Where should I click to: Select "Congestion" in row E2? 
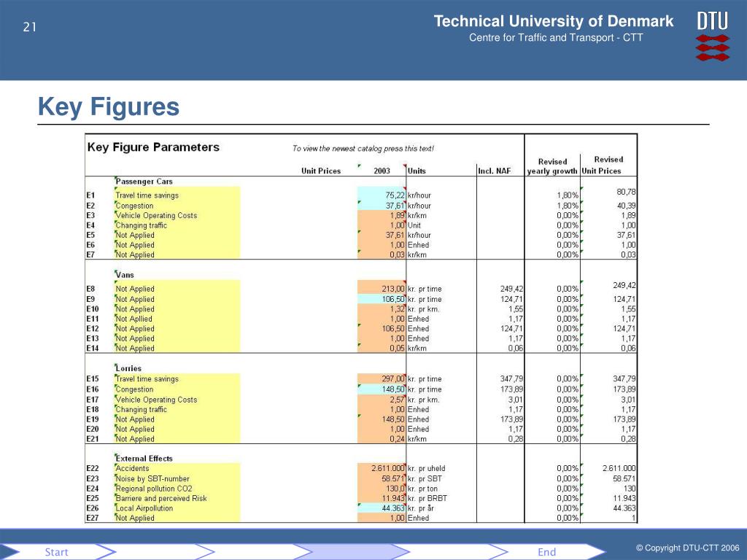click(x=134, y=206)
